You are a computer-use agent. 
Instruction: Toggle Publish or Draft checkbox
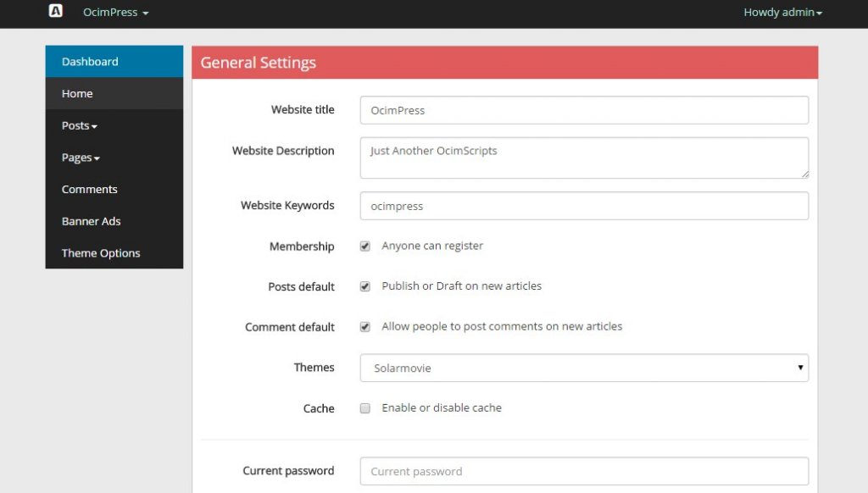[364, 286]
